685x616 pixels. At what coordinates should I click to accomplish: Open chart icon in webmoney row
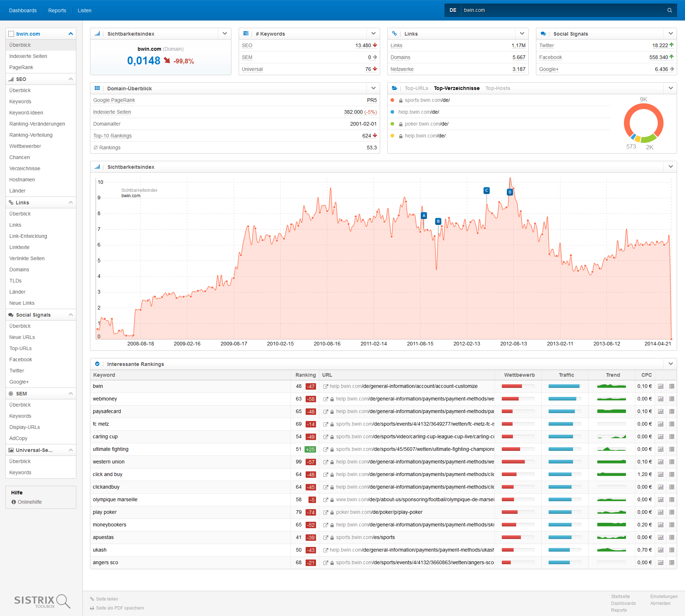click(661, 399)
